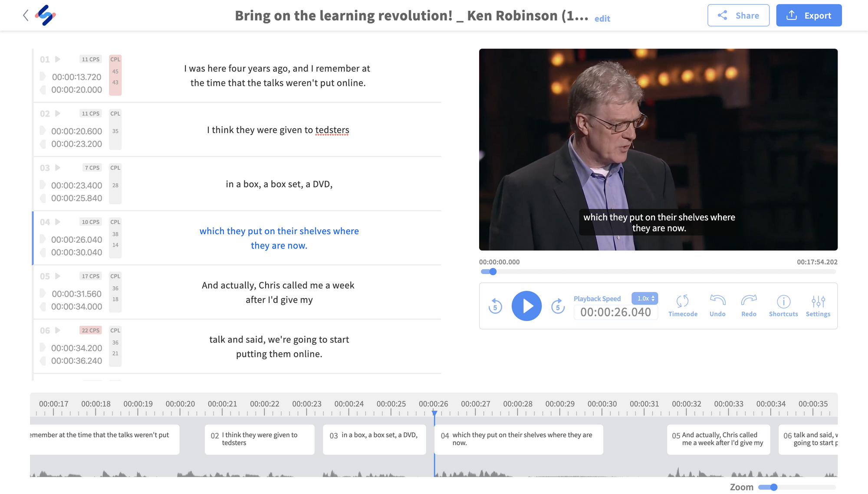Skip forward 5 seconds
The height and width of the screenshot is (494, 868).
[x=558, y=306]
